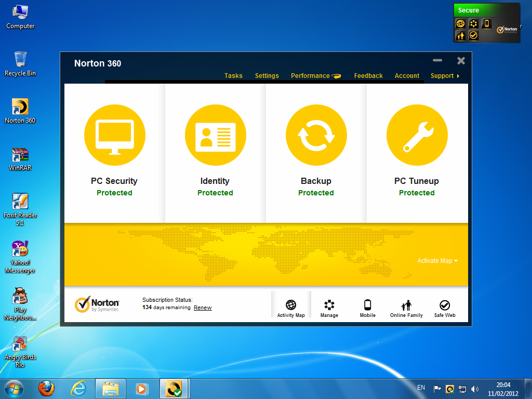Open Safe Web in Norton's bottom bar

coord(445,309)
